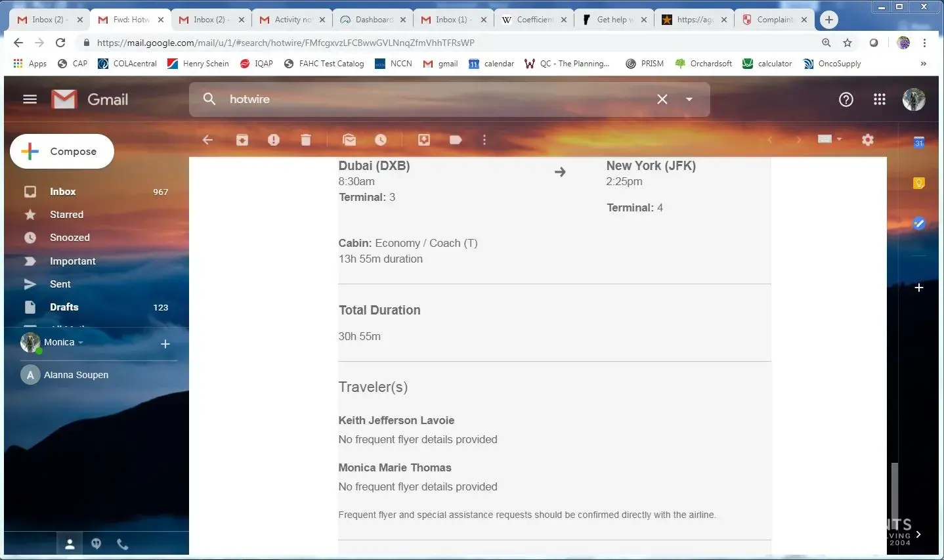Clear the hotwire search text
Viewport: 944px width, 560px height.
[662, 99]
